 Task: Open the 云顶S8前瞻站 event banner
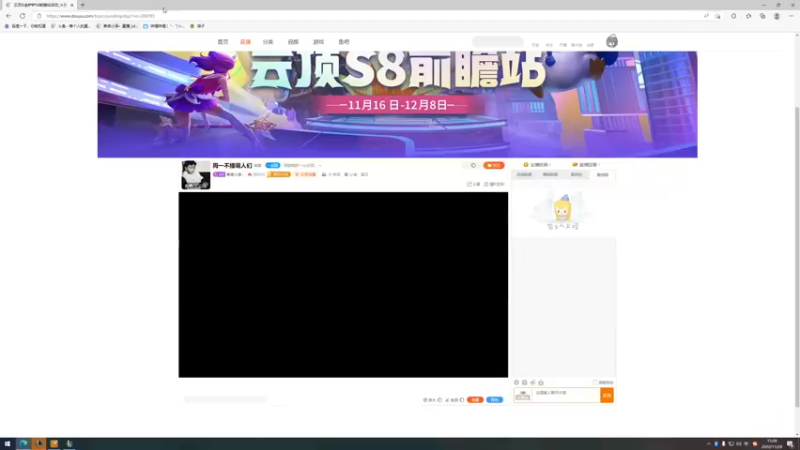click(397, 104)
